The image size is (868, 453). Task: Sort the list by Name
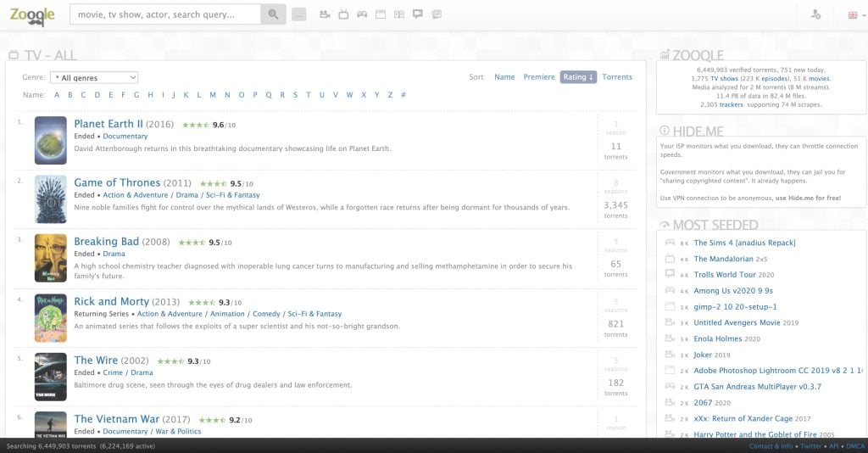pos(504,77)
